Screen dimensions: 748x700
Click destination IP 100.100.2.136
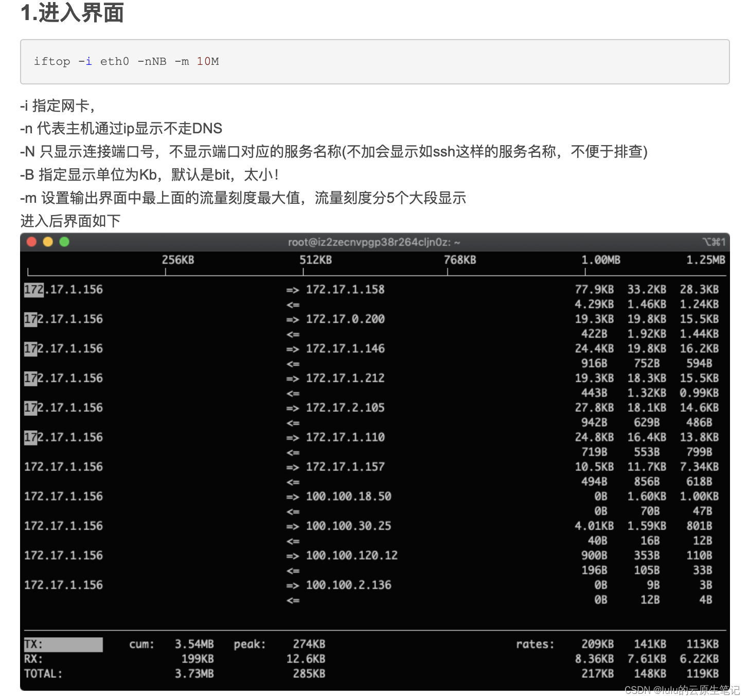(349, 585)
